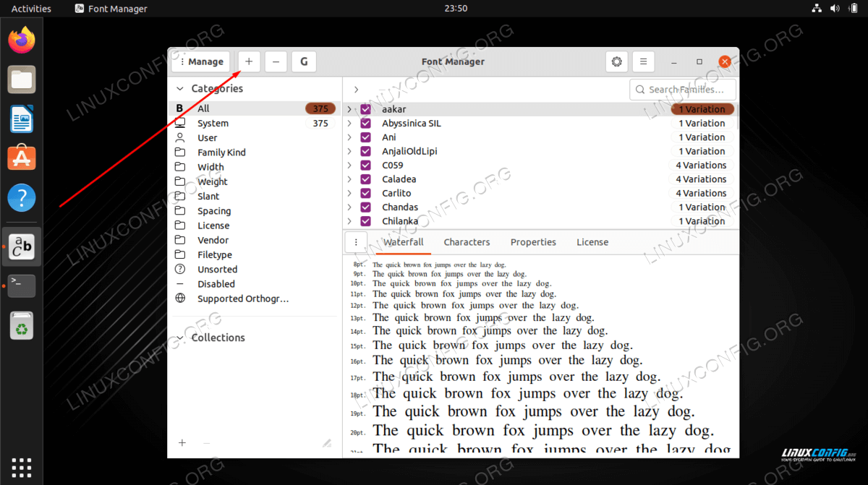This screenshot has width=868, height=485.
Task: Toggle the Chilanka font checkbox
Action: pos(365,221)
